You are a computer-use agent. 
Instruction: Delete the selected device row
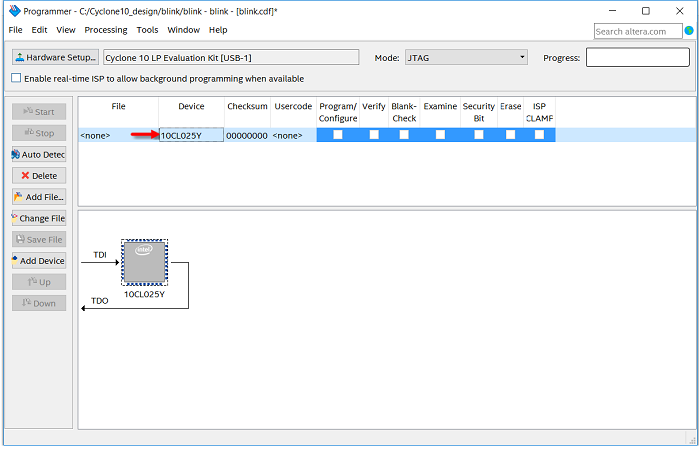[39, 176]
